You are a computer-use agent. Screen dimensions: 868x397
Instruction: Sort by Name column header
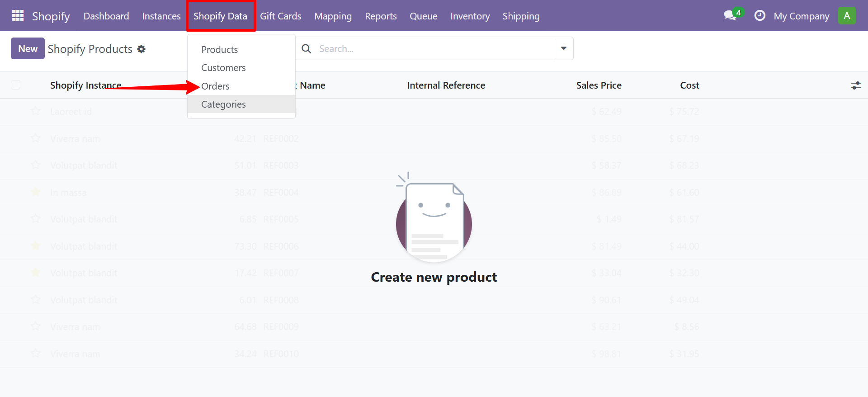(x=312, y=85)
